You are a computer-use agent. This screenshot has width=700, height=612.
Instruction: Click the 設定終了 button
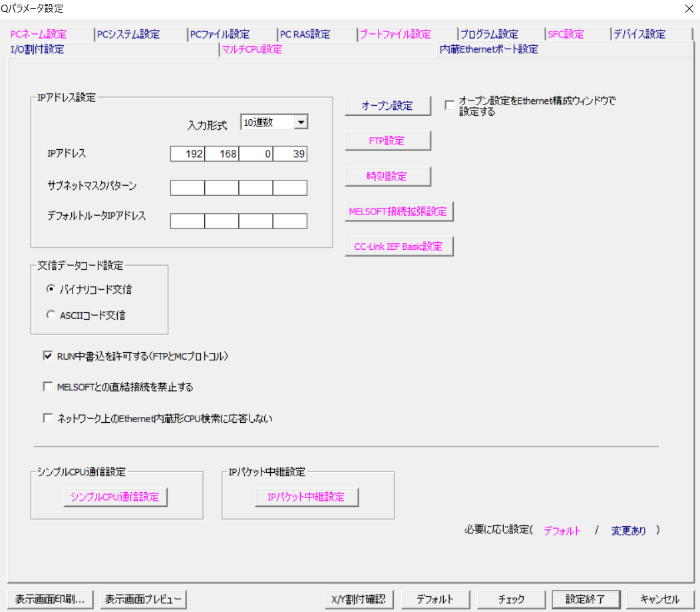coord(586,599)
